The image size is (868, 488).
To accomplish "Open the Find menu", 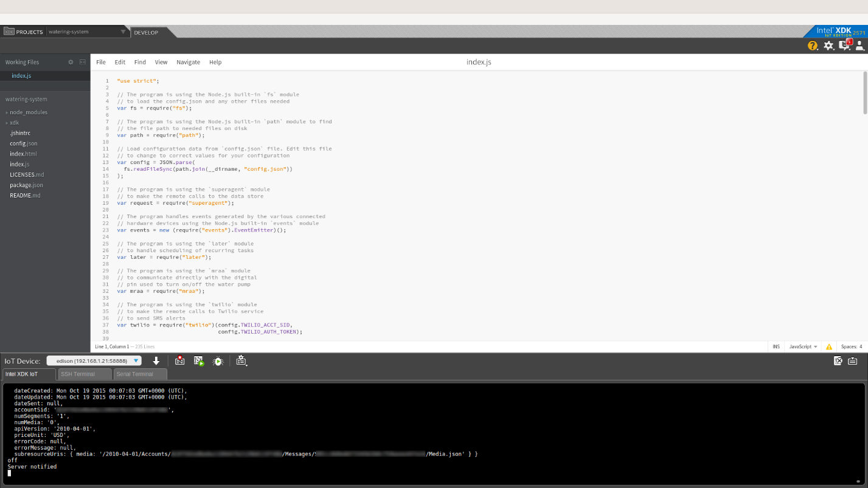I will coord(140,62).
